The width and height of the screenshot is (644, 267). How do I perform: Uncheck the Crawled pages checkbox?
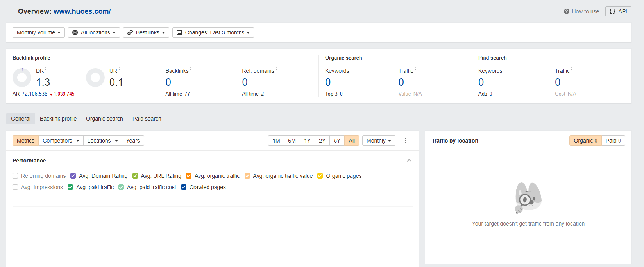184,187
